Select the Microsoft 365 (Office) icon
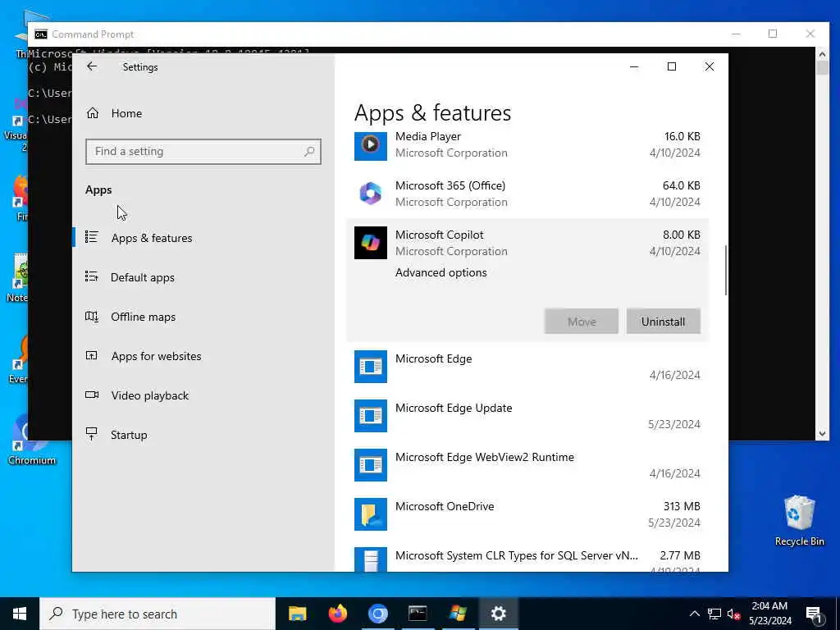 point(370,194)
